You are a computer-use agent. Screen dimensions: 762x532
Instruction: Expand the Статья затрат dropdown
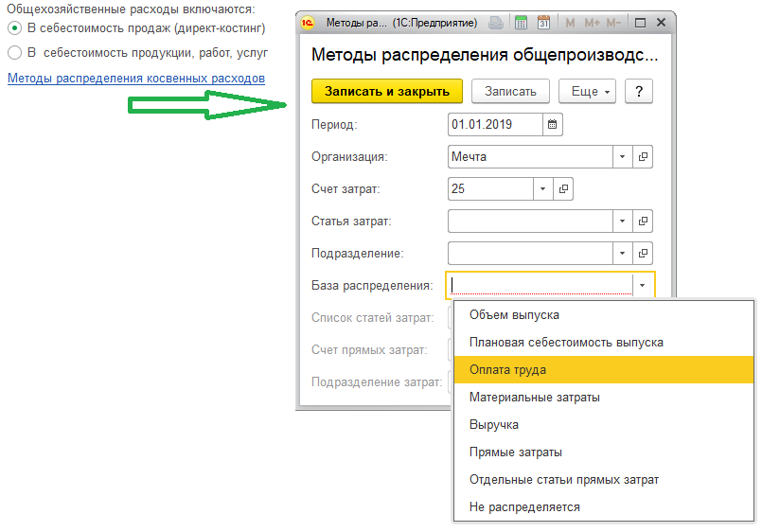(x=623, y=222)
